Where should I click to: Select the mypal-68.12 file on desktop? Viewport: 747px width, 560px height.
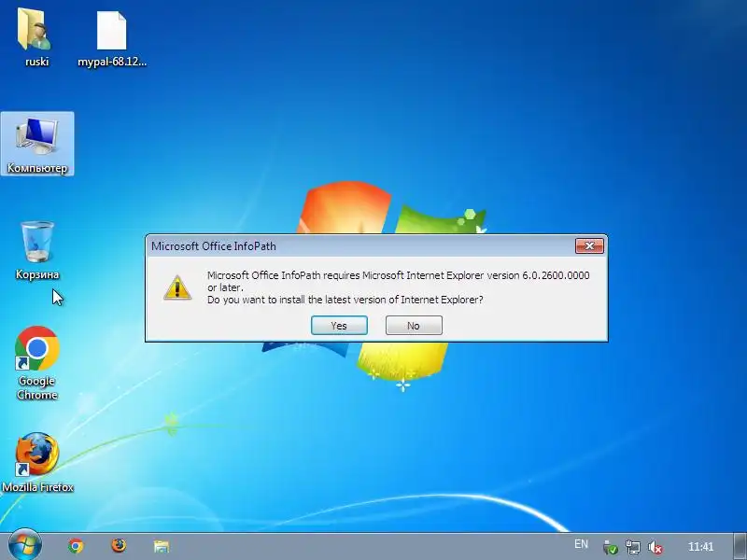[x=112, y=38]
